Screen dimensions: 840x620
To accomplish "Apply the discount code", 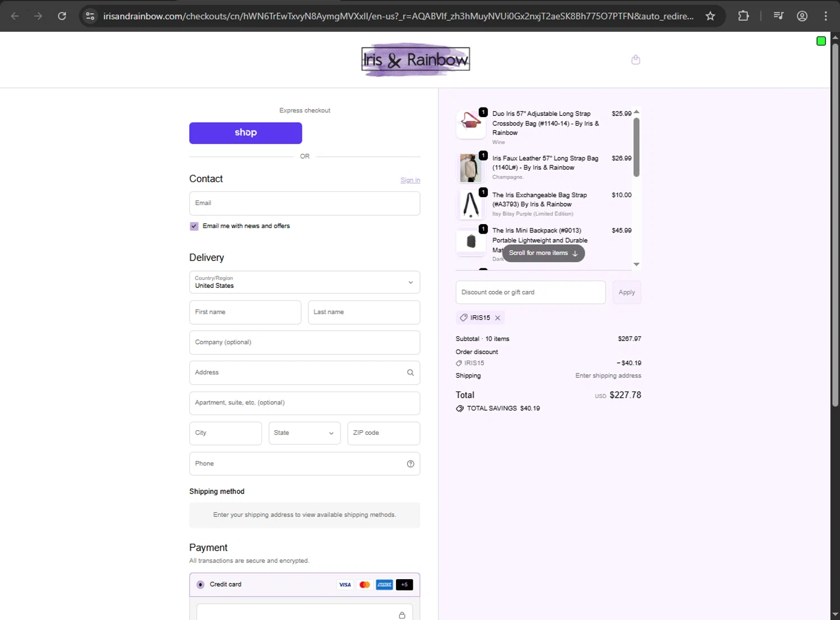I will 627,292.
